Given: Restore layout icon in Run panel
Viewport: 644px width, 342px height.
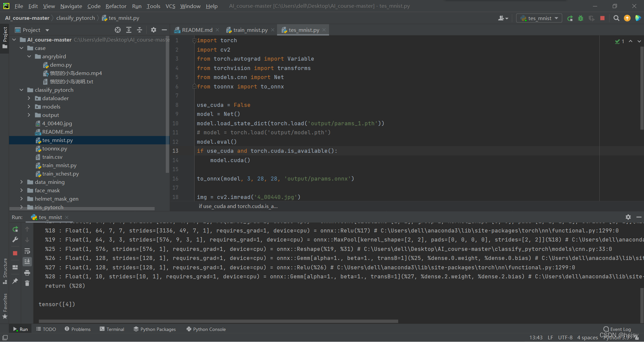Looking at the screenshot, I should pyautogui.click(x=15, y=267).
